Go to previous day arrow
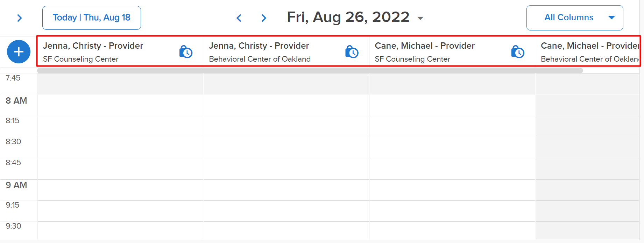The image size is (644, 243). click(239, 18)
